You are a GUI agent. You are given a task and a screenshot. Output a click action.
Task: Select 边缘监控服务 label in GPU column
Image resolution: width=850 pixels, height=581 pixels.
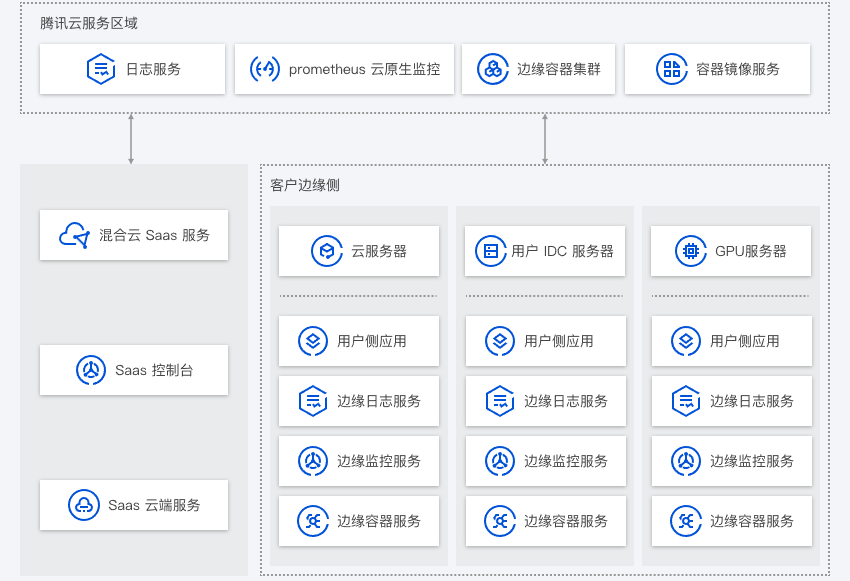point(752,461)
